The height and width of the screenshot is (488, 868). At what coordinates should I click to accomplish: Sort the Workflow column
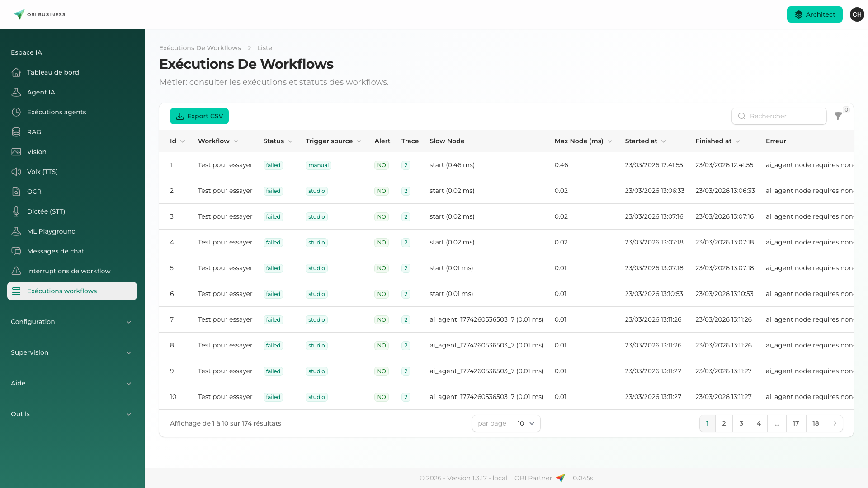[x=218, y=141]
